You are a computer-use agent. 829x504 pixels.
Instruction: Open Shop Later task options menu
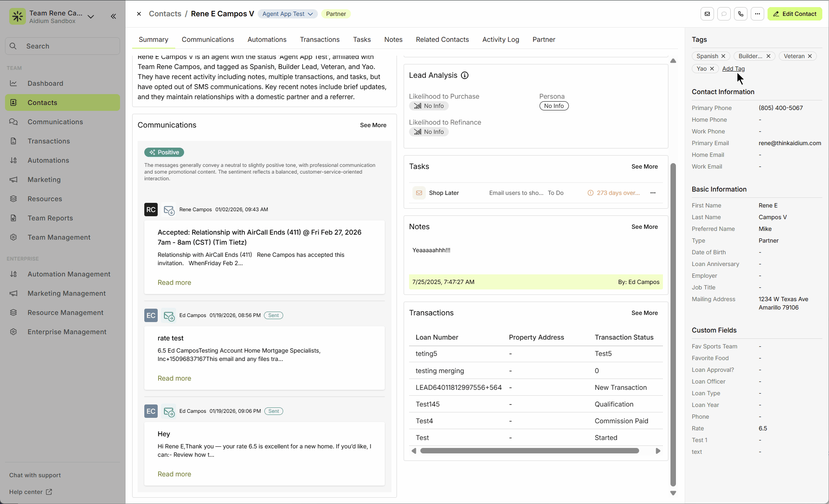click(653, 193)
